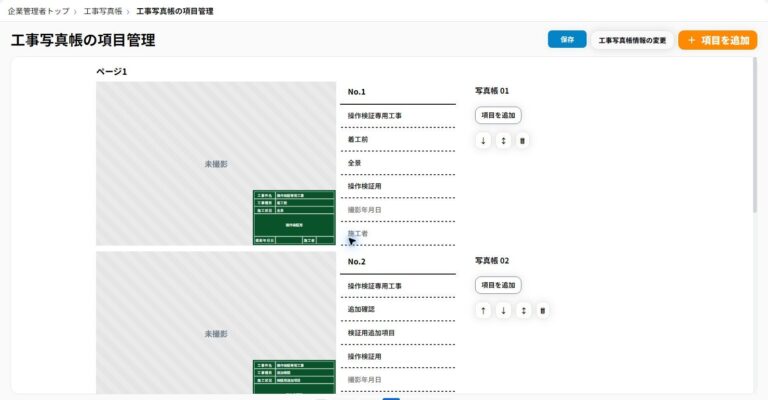Image resolution: width=768 pixels, height=400 pixels.
Task: Click the 検証用追加項目 field
Action: click(x=398, y=333)
